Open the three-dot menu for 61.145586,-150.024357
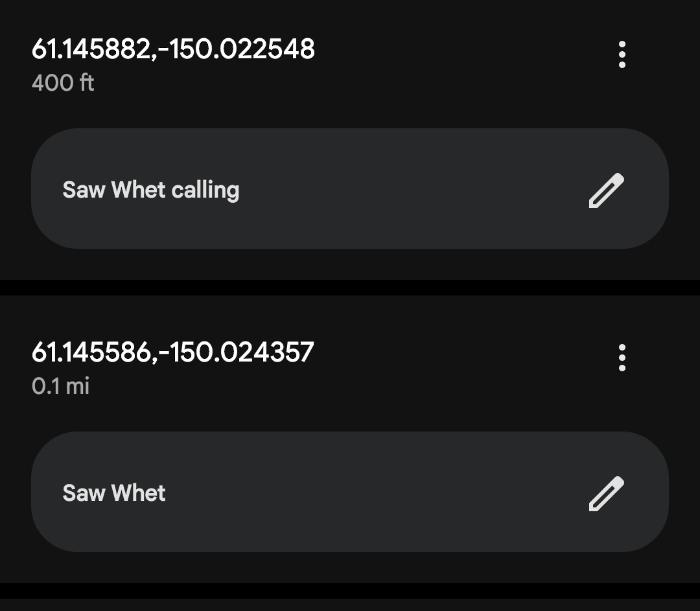The height and width of the screenshot is (611, 700). click(622, 358)
